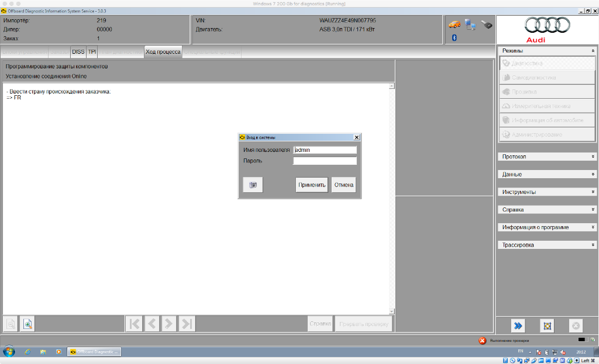Open the Windows Start menu orb
This screenshot has height=364, width=599.
9,352
